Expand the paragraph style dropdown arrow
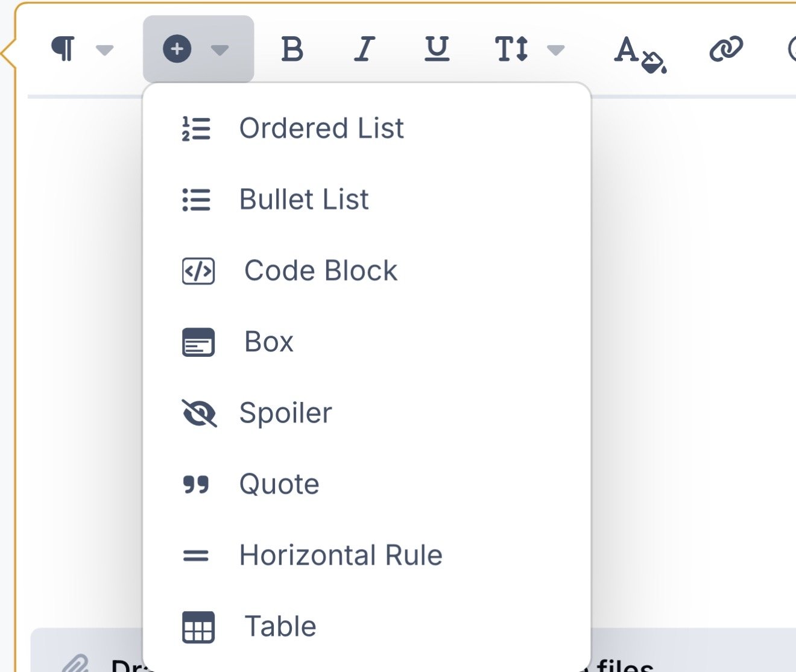The image size is (796, 672). 105,49
